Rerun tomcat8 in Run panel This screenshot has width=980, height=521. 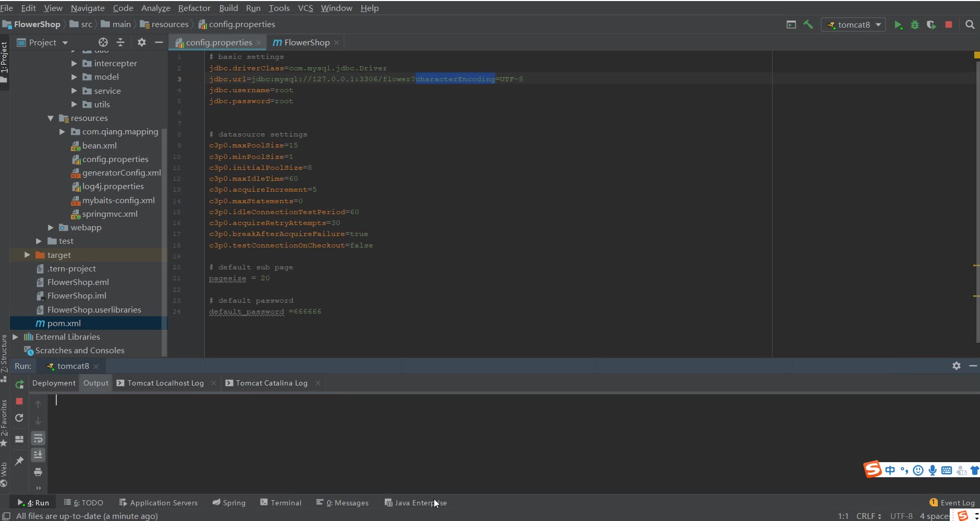pyautogui.click(x=20, y=384)
